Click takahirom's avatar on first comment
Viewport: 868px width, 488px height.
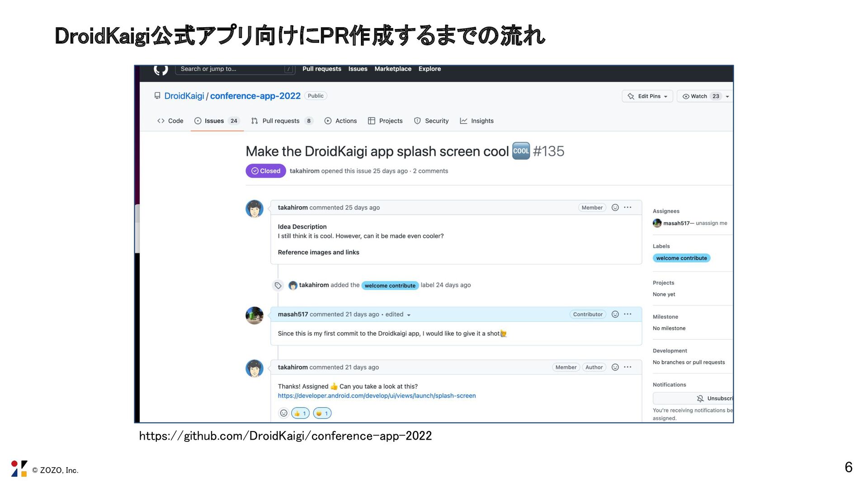tap(255, 209)
